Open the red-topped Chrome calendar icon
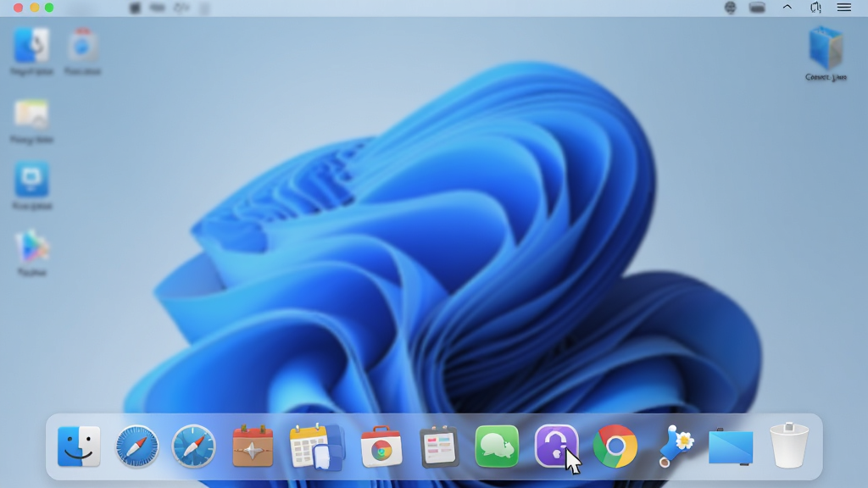 pyautogui.click(x=381, y=446)
